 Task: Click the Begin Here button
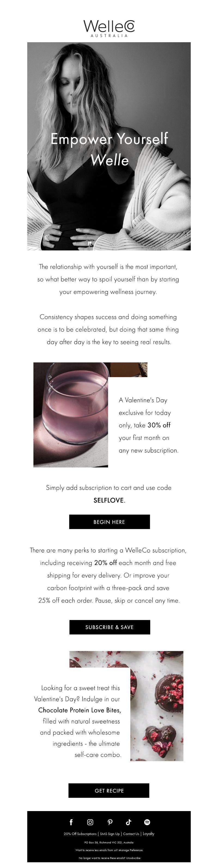(110, 522)
